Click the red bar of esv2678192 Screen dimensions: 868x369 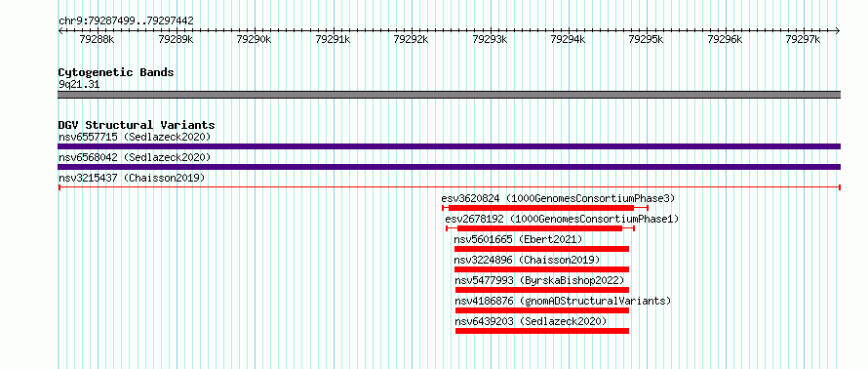click(539, 228)
